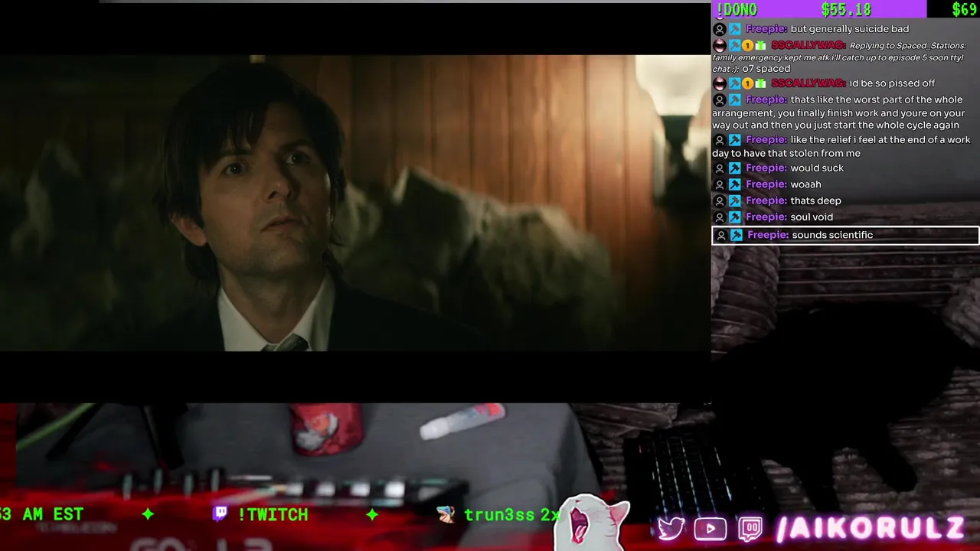Click the $55.18 donation amount
Screen dimensions: 980x551
(846, 9)
